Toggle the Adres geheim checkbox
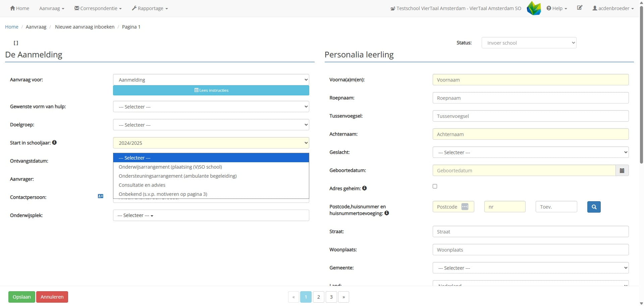This screenshot has width=644, height=306. point(435,186)
